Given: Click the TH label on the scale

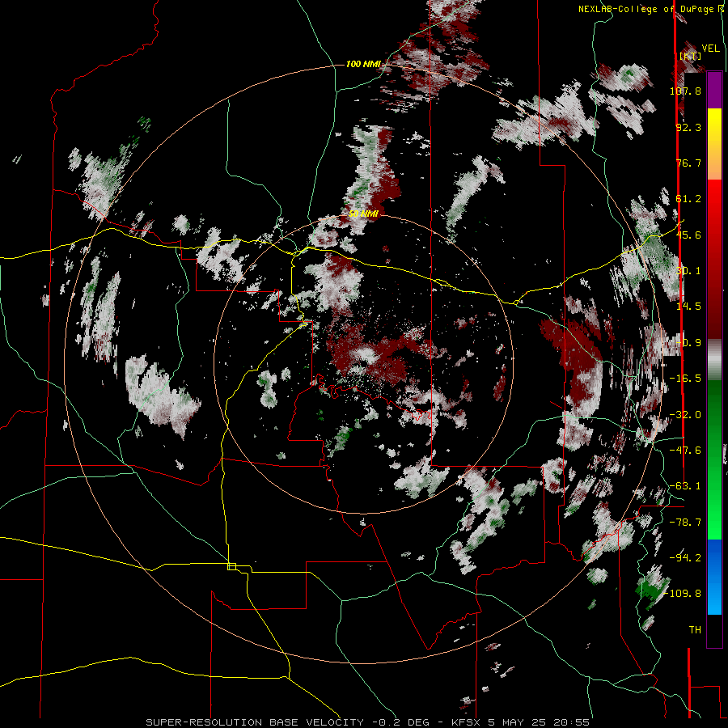Looking at the screenshot, I should coord(695,630).
